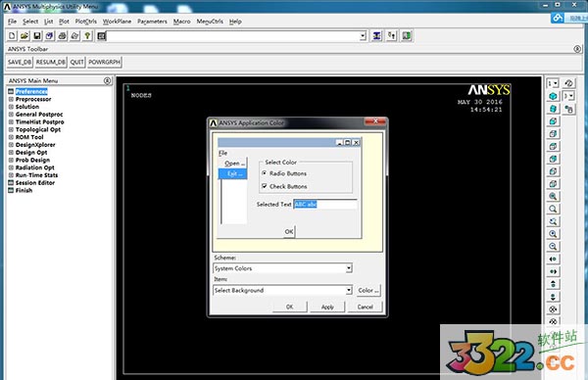Click the SAVE_DB toolbar button
The image size is (588, 380).
tap(20, 63)
